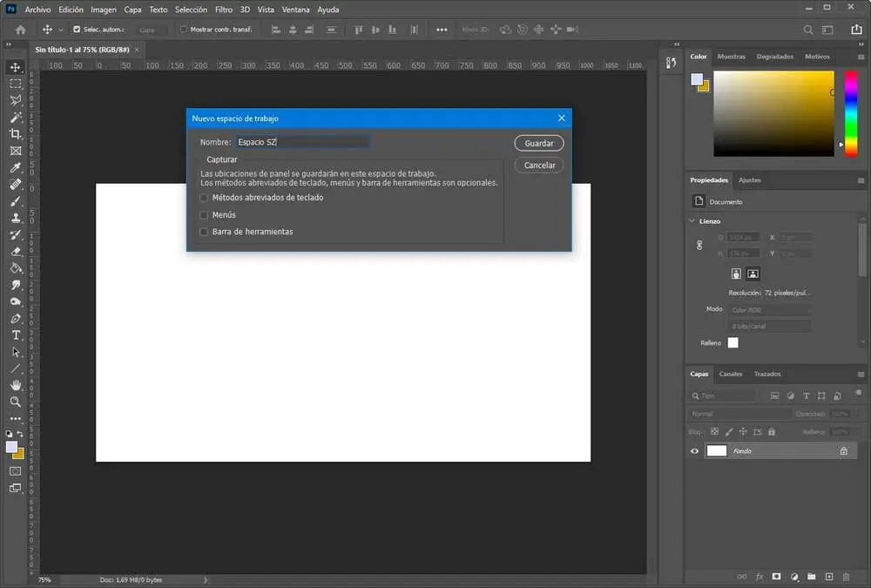The width and height of the screenshot is (871, 588).
Task: Switch to the Canales tab
Action: tap(731, 374)
